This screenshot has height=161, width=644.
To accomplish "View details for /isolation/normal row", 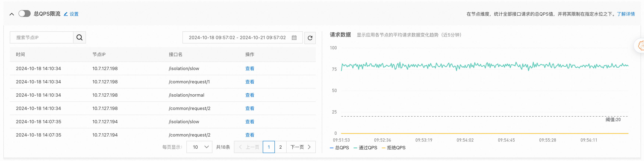I will [250, 95].
